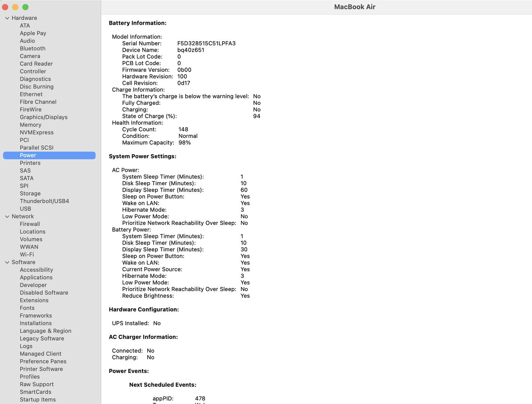Screen dimensions: 532x404
Task: Click the Battery Information heading
Action: point(138,23)
